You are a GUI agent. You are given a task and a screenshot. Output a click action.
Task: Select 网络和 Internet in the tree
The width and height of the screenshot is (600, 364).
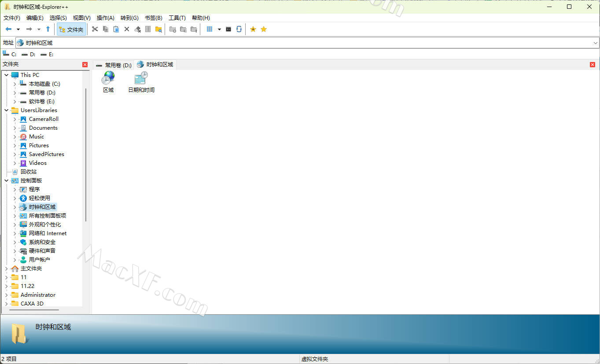coord(48,233)
